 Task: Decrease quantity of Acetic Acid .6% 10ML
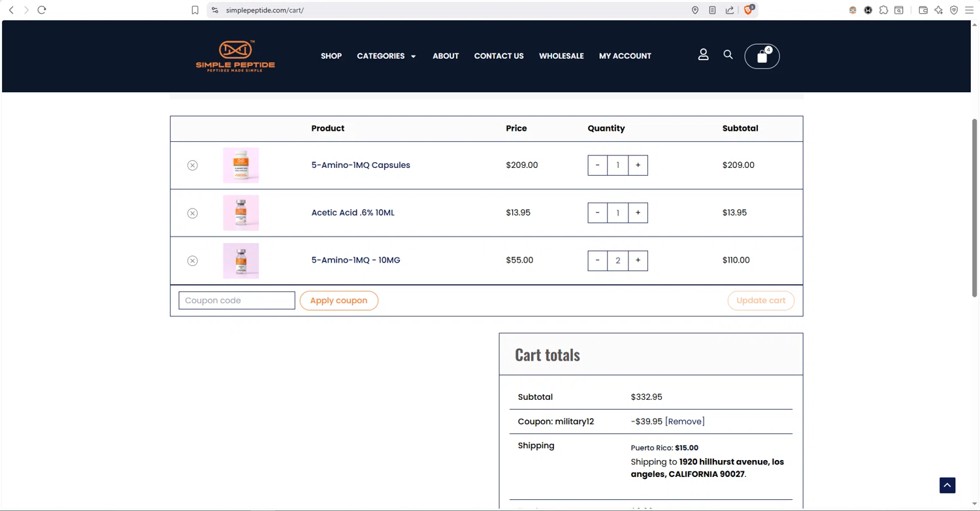597,213
